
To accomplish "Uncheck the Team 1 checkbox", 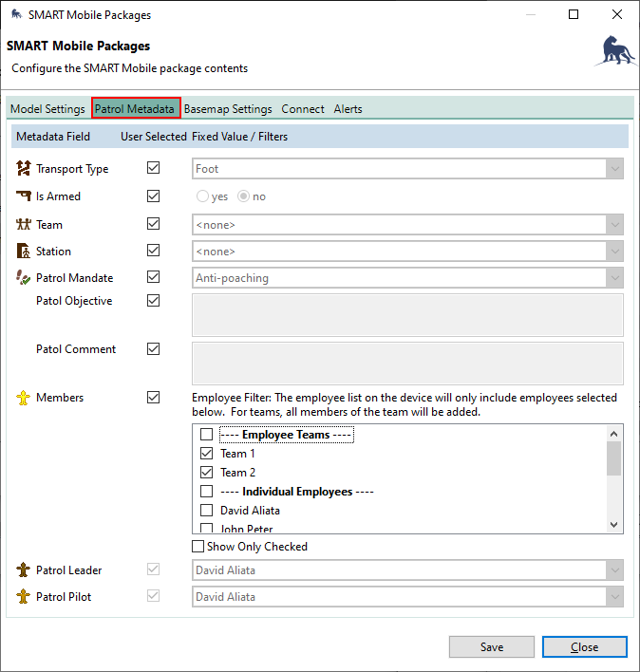I will pos(206,454).
